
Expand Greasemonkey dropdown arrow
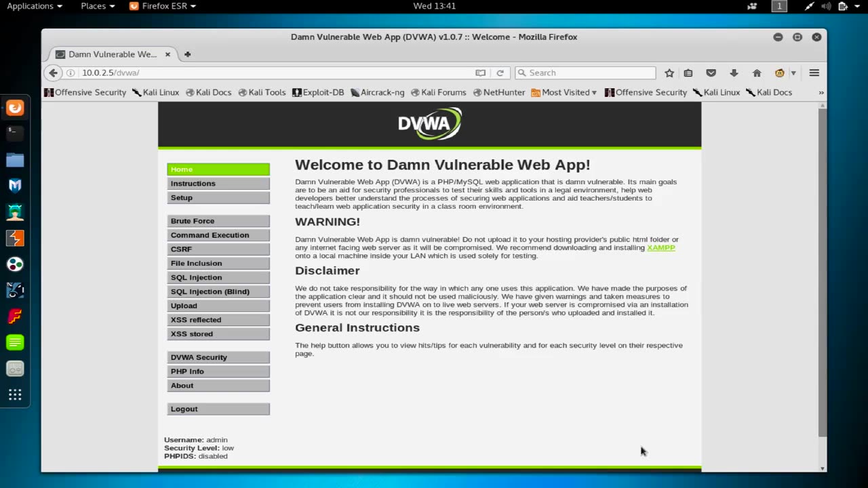coord(793,73)
